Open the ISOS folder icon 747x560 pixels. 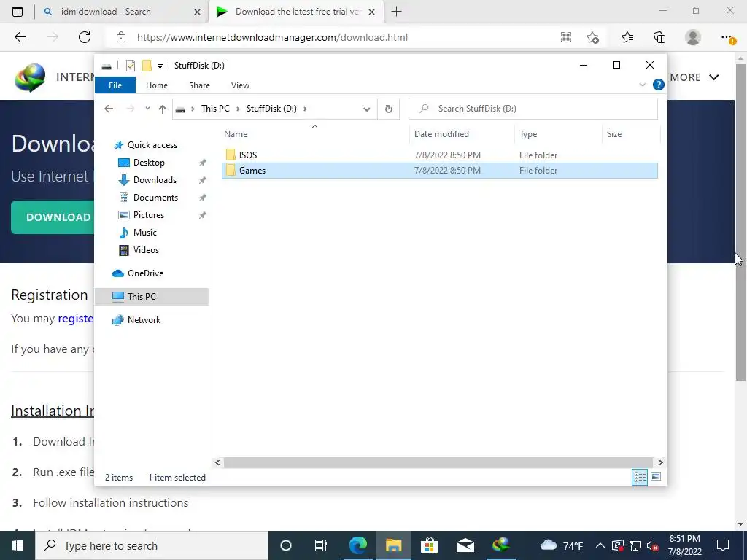tap(231, 155)
